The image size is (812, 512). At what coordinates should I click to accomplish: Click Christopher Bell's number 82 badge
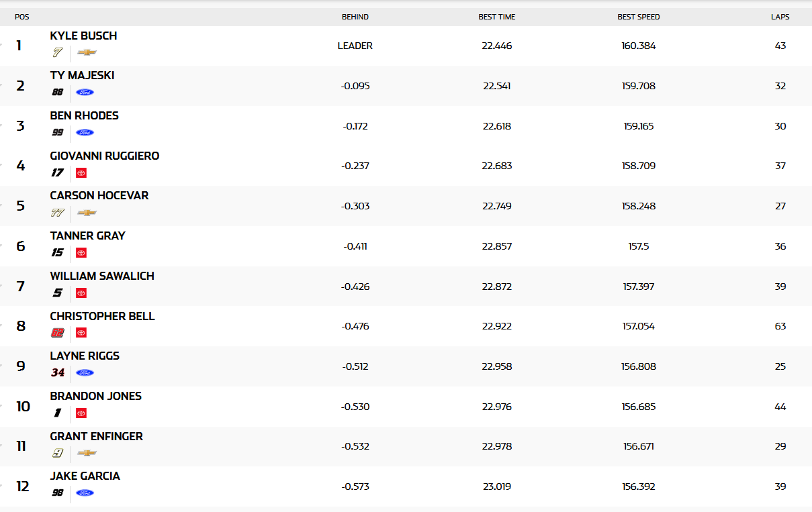pos(58,333)
